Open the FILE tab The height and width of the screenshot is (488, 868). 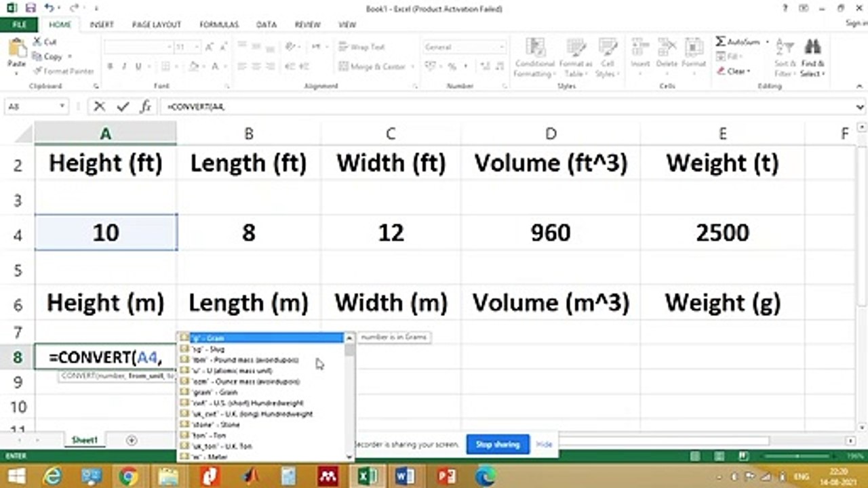coord(19,24)
